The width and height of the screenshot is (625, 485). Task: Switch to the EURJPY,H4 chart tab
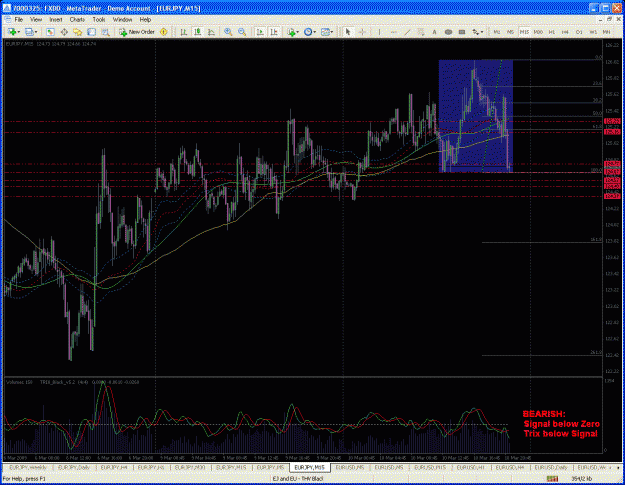click(114, 467)
